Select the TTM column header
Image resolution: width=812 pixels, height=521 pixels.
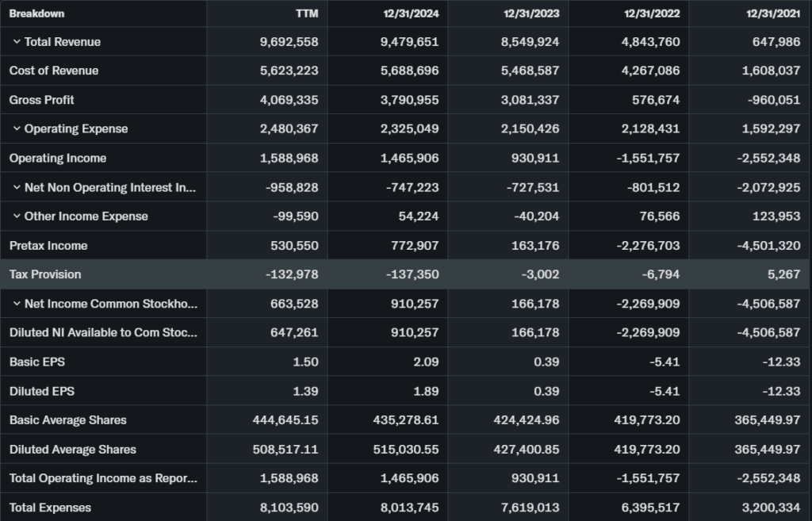[305, 13]
